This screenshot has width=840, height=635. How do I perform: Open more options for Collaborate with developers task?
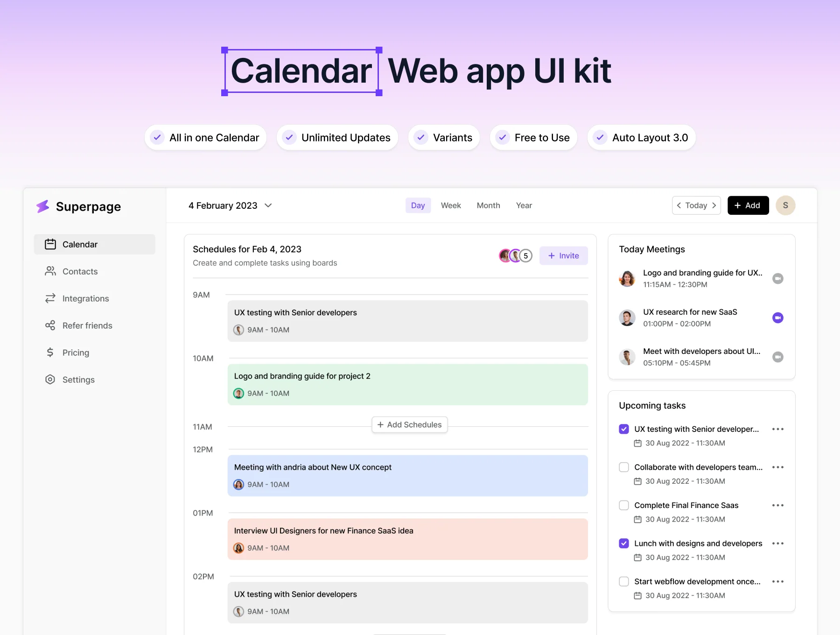[x=777, y=467]
